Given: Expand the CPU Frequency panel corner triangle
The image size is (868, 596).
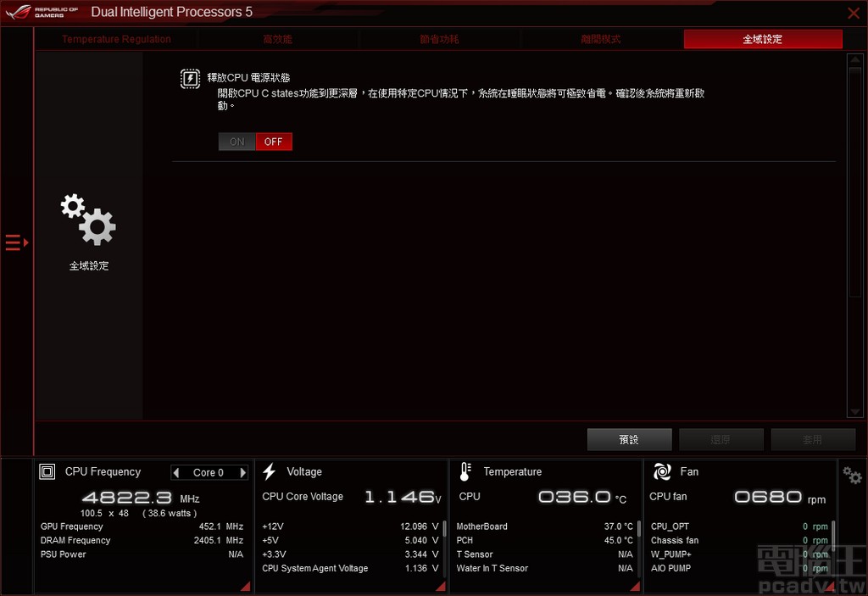Looking at the screenshot, I should click(x=246, y=586).
